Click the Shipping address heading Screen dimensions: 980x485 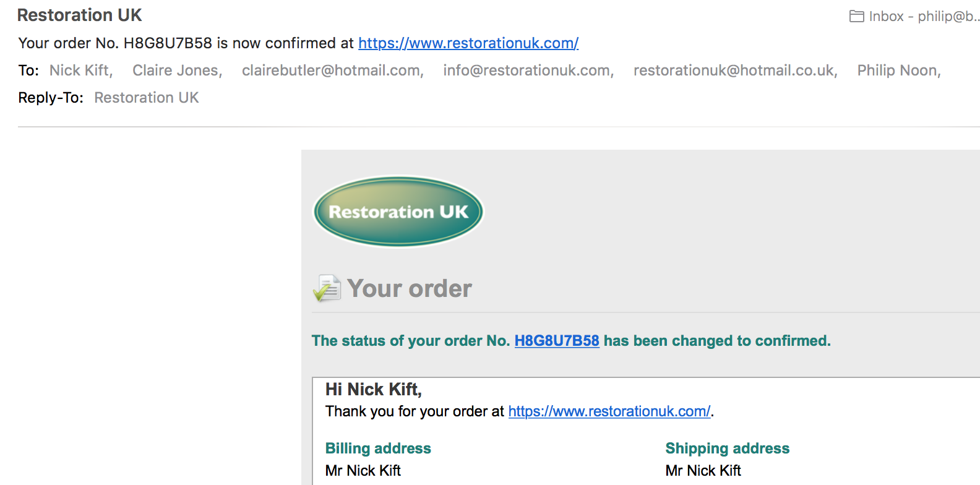pos(727,449)
